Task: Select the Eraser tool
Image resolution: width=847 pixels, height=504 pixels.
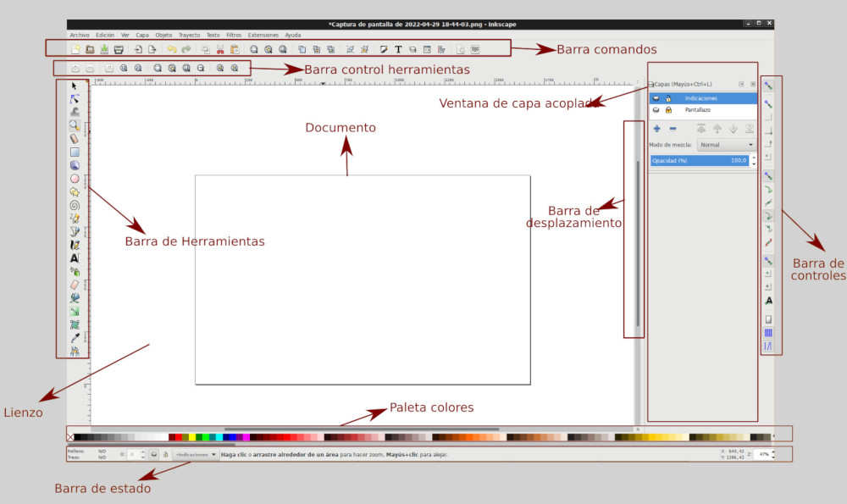Action: (x=75, y=285)
